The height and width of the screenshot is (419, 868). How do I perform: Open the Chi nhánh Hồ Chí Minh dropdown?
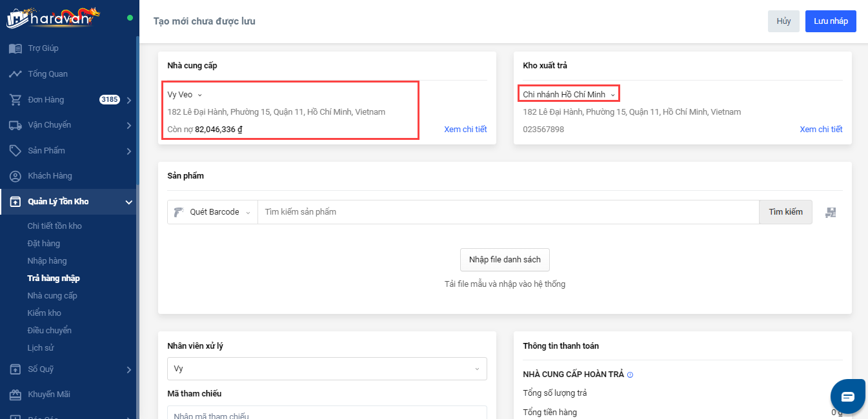coord(569,95)
